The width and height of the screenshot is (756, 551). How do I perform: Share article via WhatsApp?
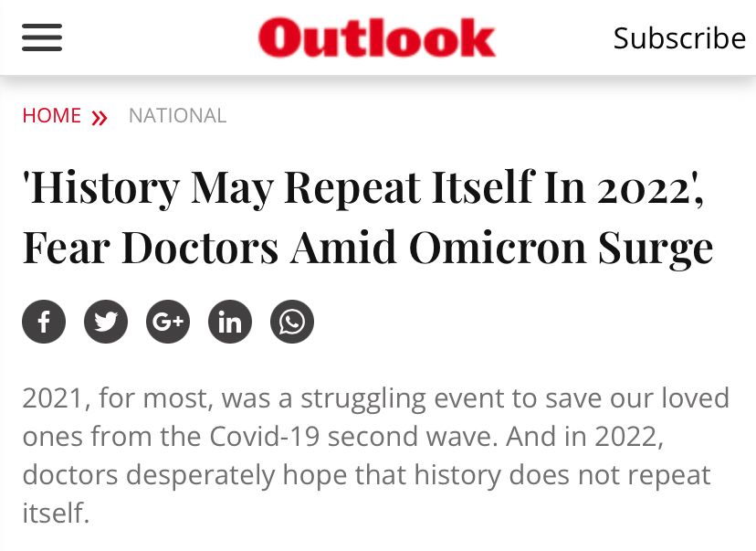[x=292, y=322]
